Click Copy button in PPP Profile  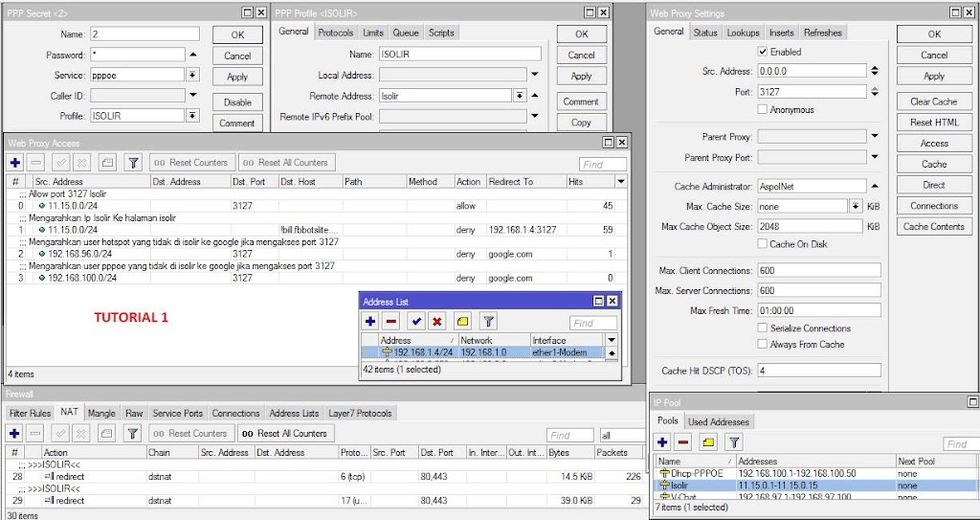coord(581,122)
